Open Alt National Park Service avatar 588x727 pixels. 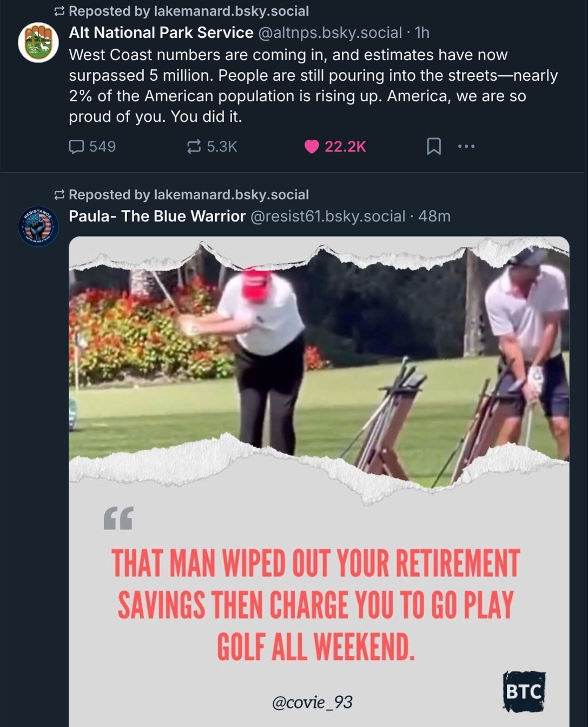(x=38, y=43)
